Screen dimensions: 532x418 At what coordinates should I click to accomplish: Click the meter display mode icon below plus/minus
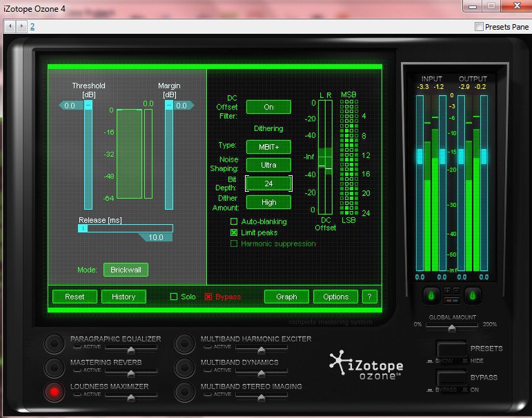coord(452,300)
